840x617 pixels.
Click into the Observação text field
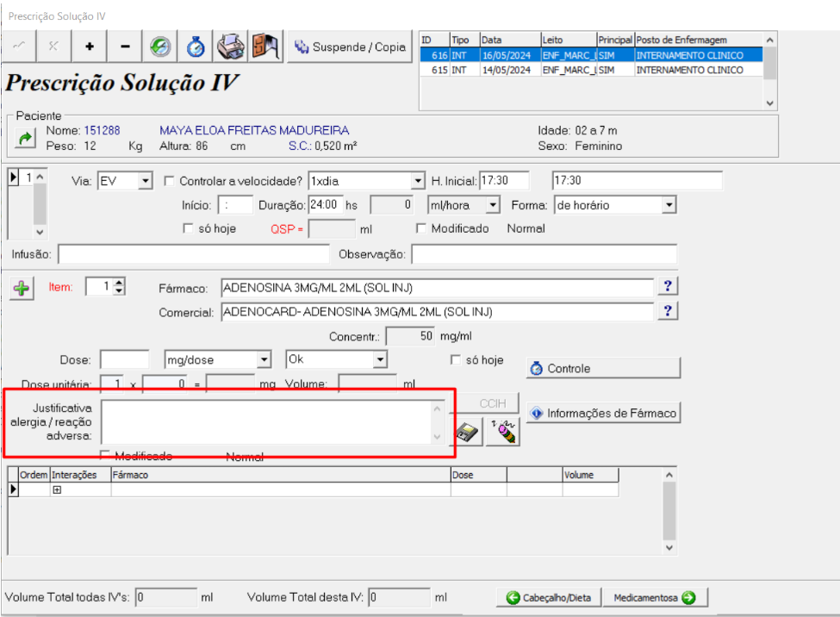[544, 254]
